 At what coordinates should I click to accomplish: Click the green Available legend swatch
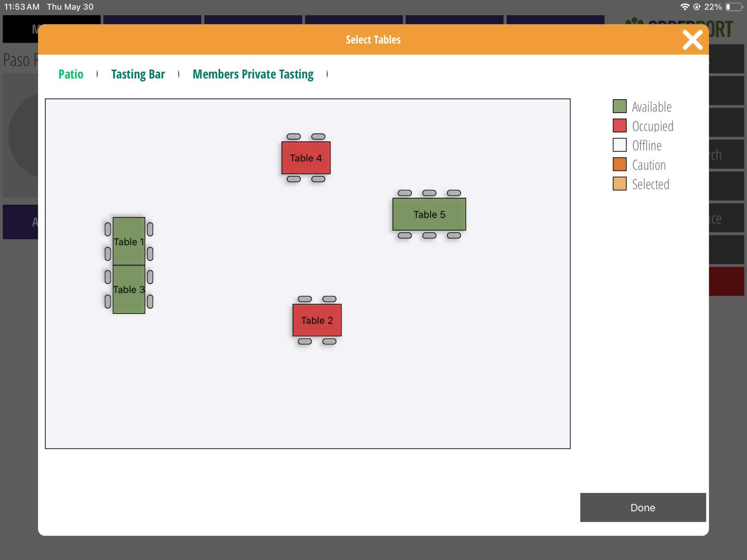coord(619,106)
